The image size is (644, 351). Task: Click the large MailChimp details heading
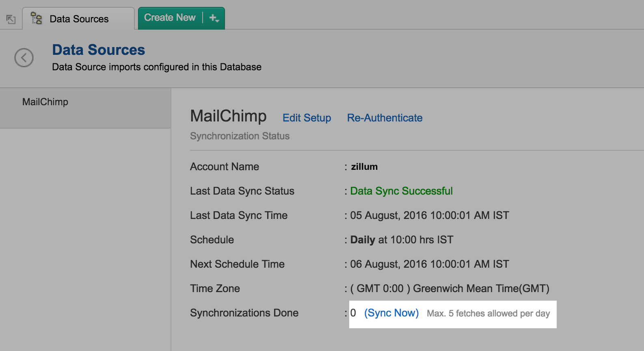pos(228,116)
